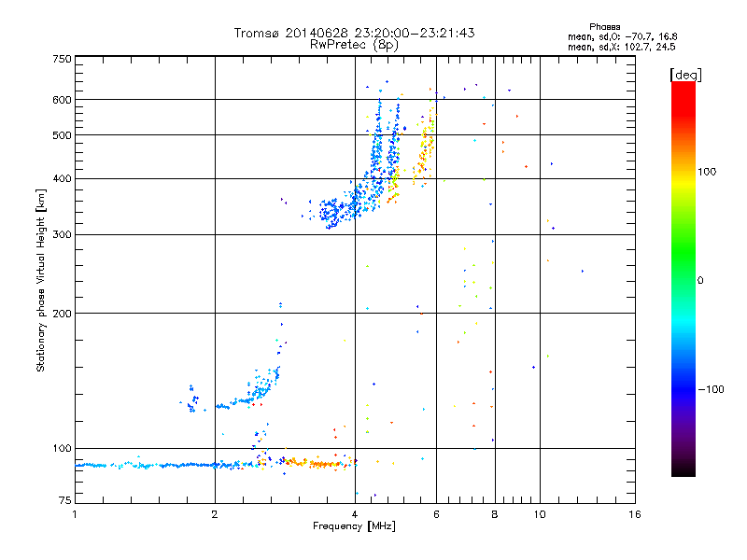This screenshot has height=560, width=747.
Task: Click the small blue cluster near 1.8 MHz, 130 km
Action: click(192, 399)
